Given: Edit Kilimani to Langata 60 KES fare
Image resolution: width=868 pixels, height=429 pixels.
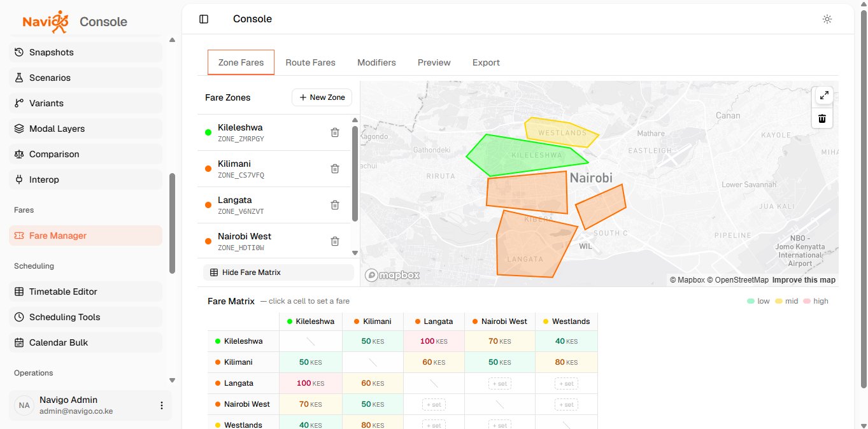Looking at the screenshot, I should pos(434,362).
